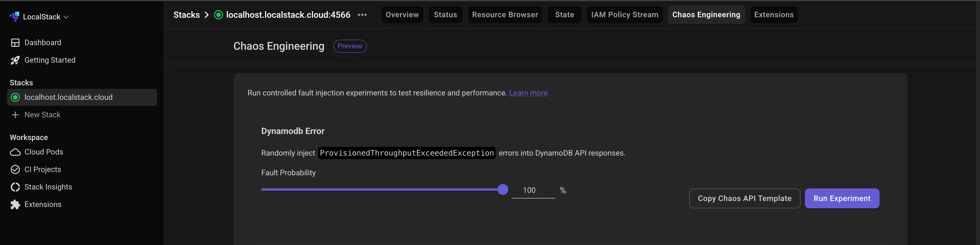980x245 pixels.
Task: Click green status indicator in breadcrumb
Action: (x=218, y=15)
